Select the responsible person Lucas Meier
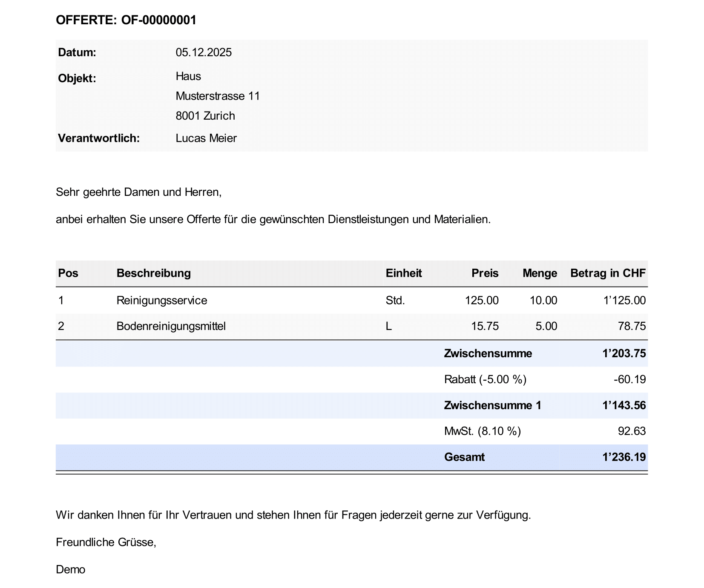This screenshot has height=588, width=704. click(206, 138)
